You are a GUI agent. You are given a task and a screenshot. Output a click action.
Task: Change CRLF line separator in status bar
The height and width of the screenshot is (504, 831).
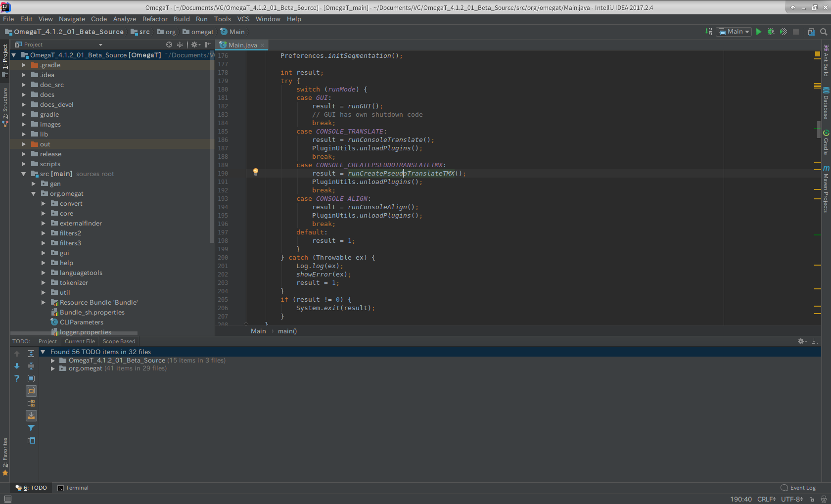tap(767, 499)
